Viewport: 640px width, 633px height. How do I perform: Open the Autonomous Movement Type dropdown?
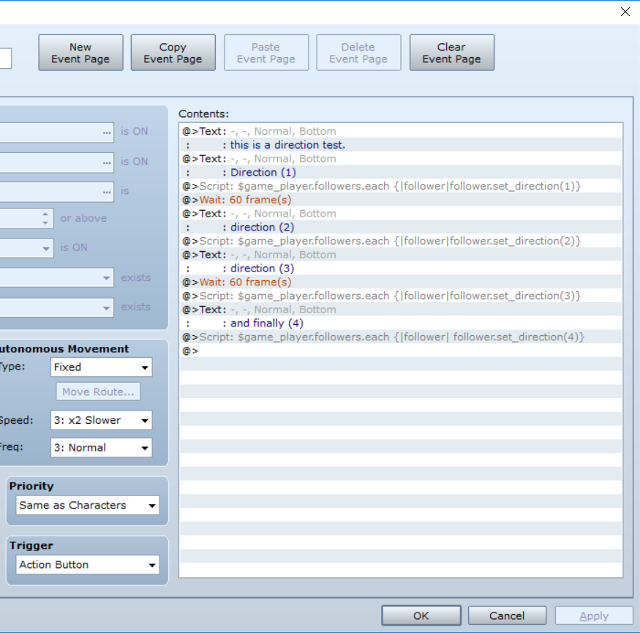[x=101, y=367]
